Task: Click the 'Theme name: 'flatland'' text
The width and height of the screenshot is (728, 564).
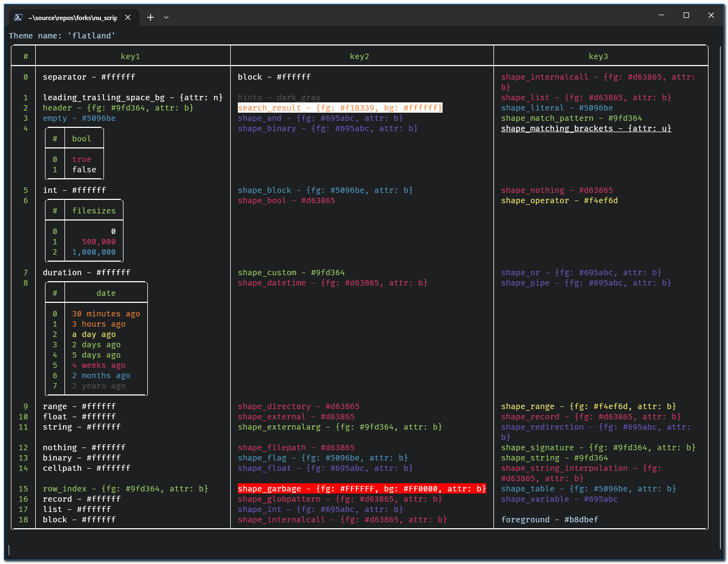Action: coord(62,36)
